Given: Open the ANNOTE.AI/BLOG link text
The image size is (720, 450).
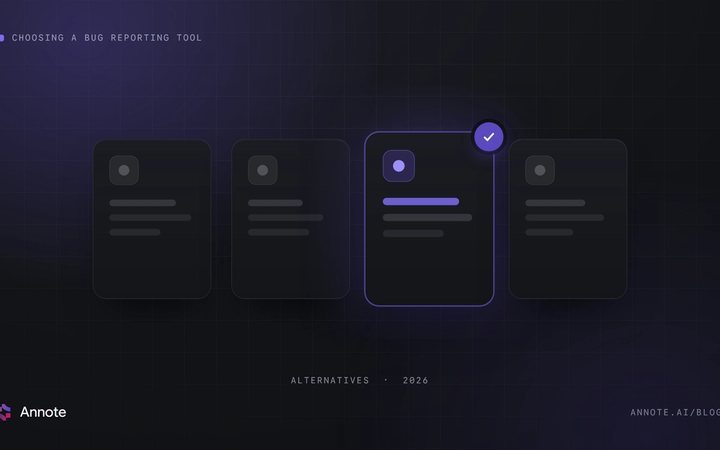Looking at the screenshot, I should tap(675, 412).
